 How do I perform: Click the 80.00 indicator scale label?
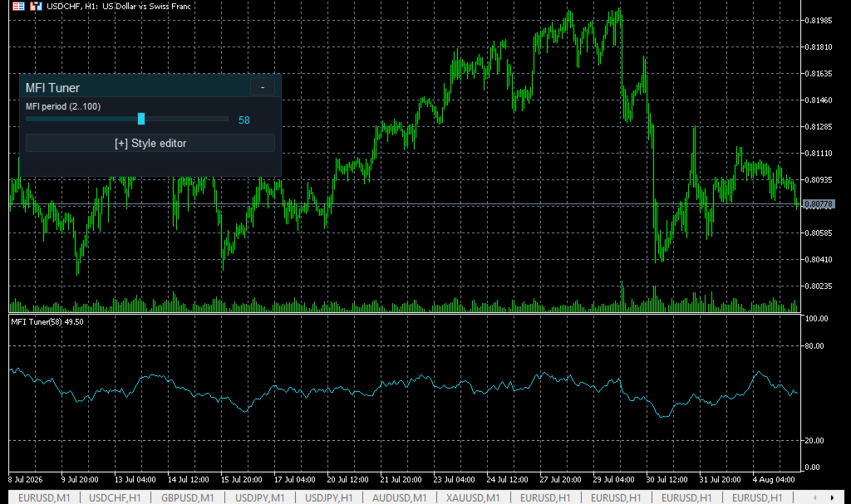814,346
